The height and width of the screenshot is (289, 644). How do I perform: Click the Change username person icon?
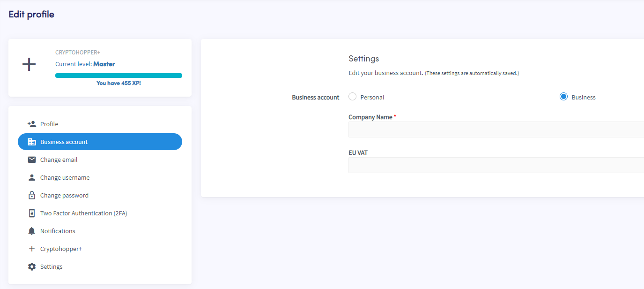pyautogui.click(x=32, y=177)
